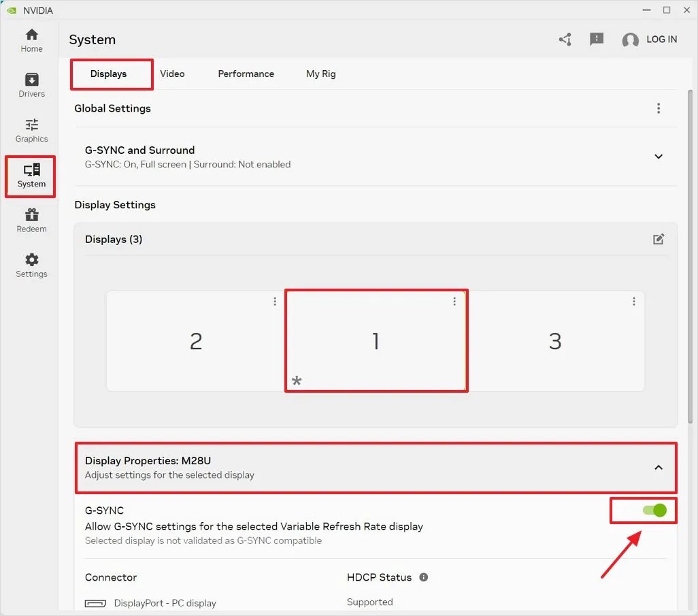Open the Drivers section from sidebar
The width and height of the screenshot is (698, 616).
tap(31, 84)
